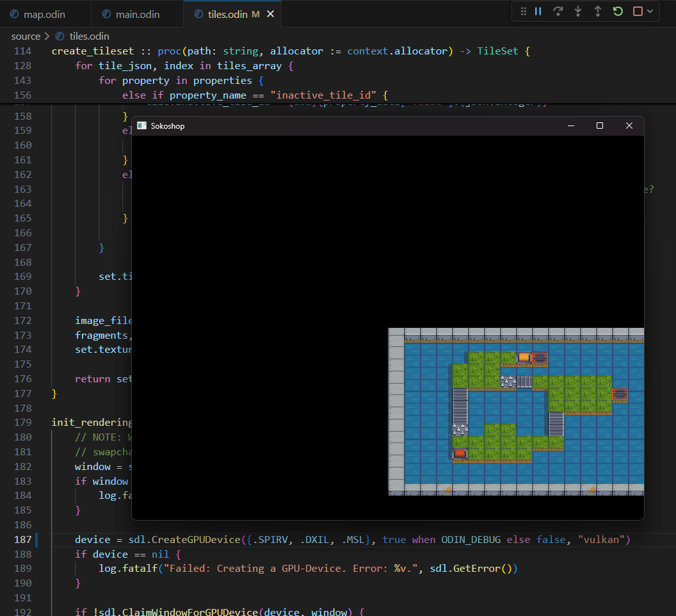Switch to the main.odin tab
The height and width of the screenshot is (616, 676).
[138, 14]
